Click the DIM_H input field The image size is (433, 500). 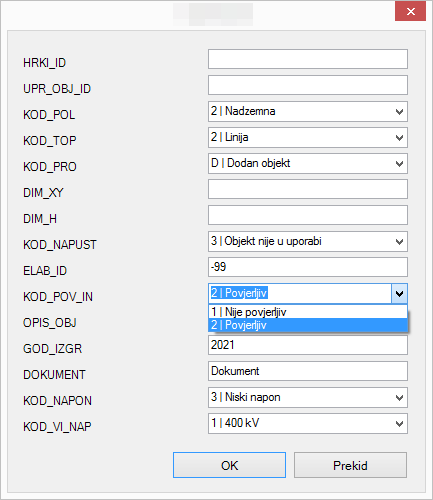(x=308, y=215)
